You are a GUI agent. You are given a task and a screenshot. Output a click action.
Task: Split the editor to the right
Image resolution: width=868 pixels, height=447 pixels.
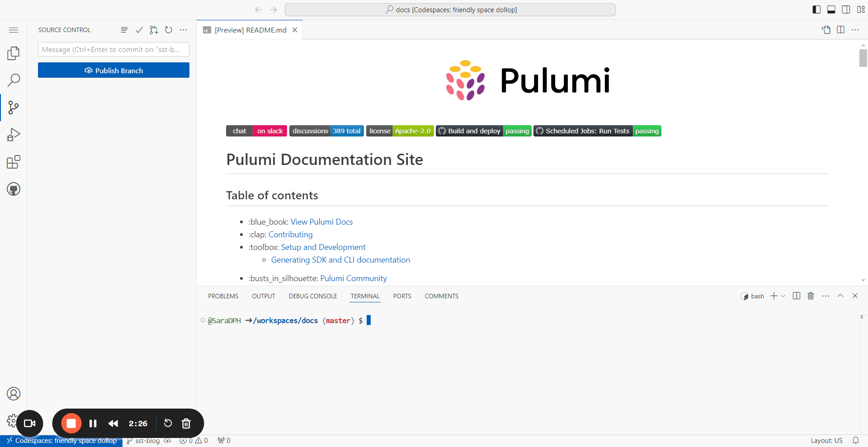(841, 30)
